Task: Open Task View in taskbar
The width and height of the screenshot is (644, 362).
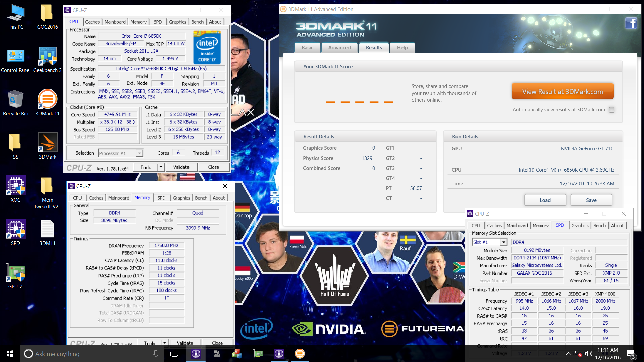Action: tap(174, 354)
